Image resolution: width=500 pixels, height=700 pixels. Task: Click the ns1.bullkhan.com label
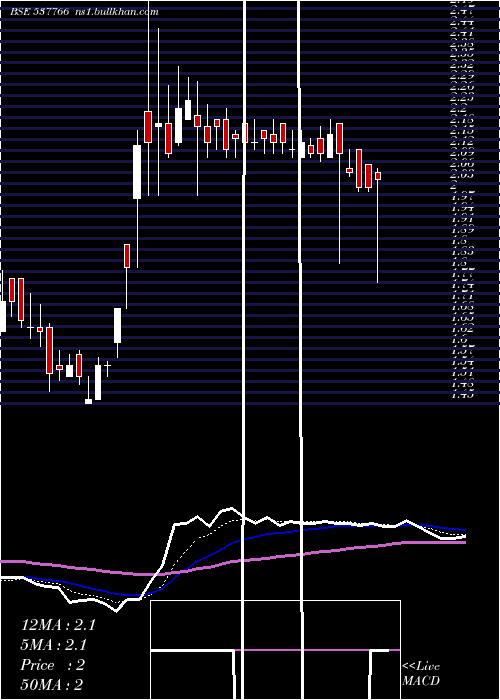116,12
